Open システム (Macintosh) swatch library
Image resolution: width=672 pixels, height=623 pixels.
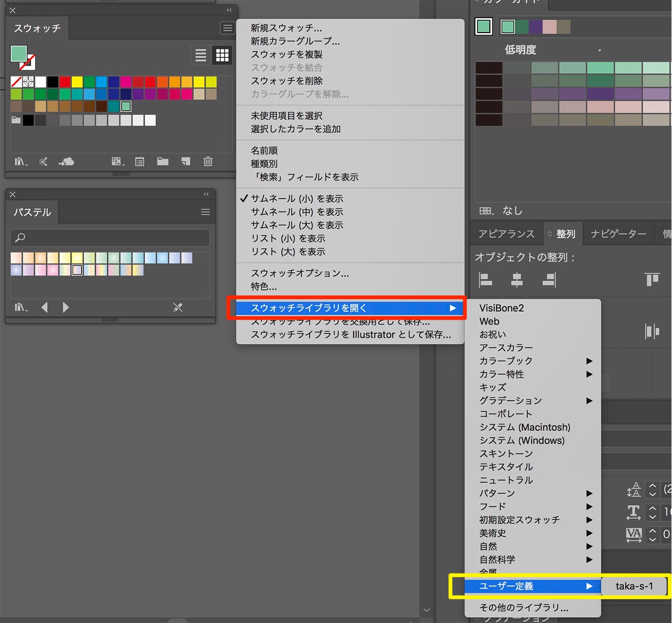tap(533, 427)
